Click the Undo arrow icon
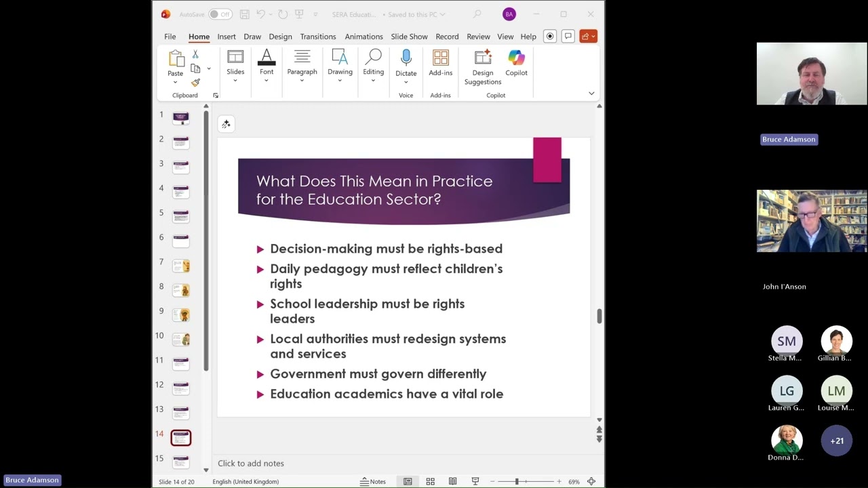The width and height of the screenshot is (868, 488). (x=260, y=14)
